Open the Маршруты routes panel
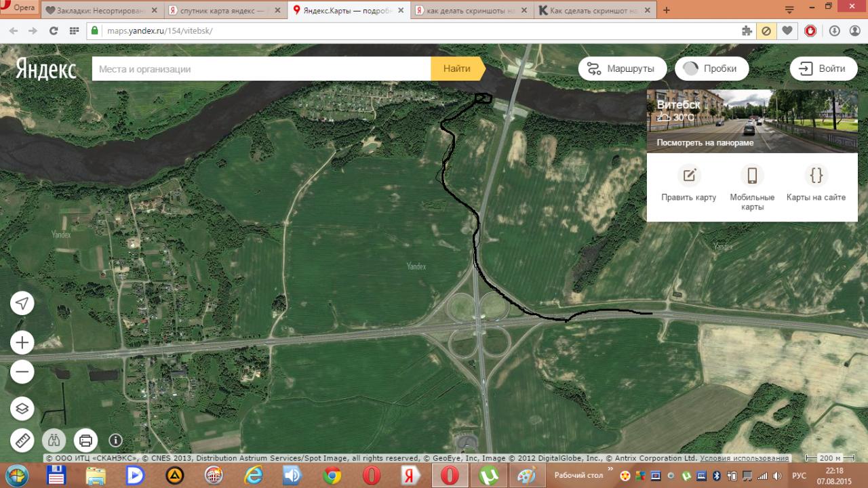 [x=620, y=68]
